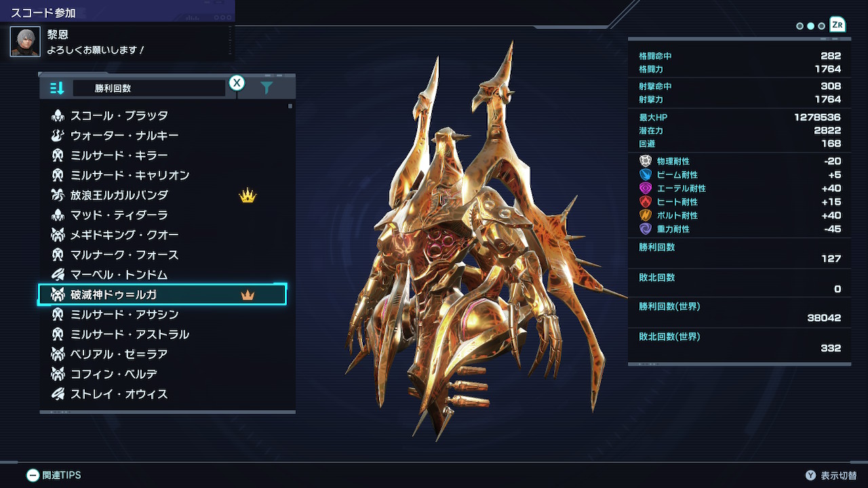The width and height of the screenshot is (868, 488).
Task: Click the sort order arrows icon
Action: 57,88
